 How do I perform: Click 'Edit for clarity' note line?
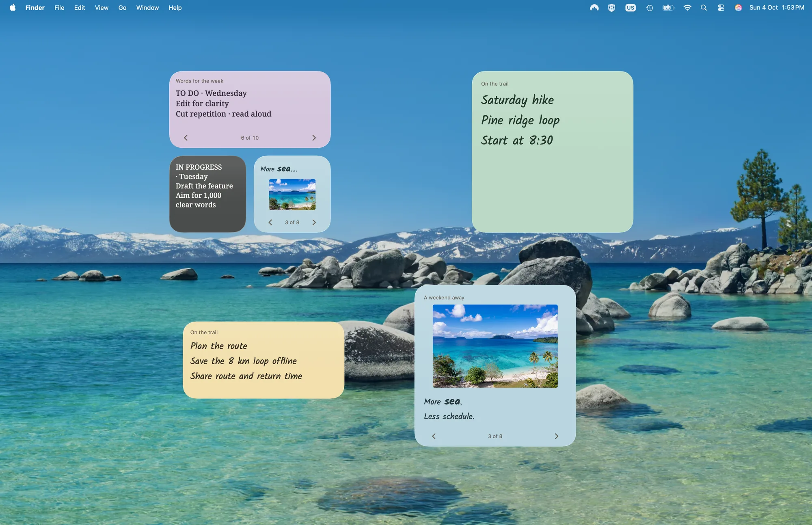pos(202,104)
